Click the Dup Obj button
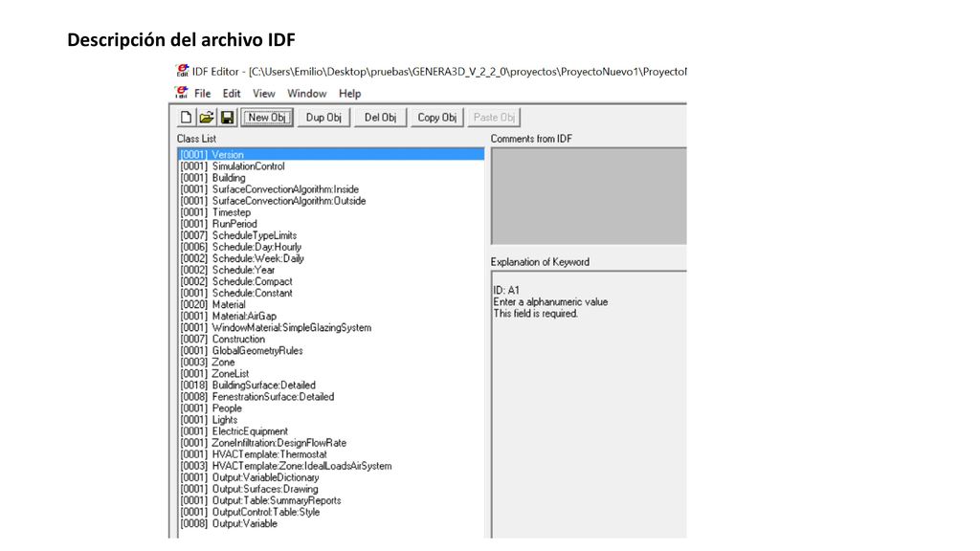 (x=323, y=118)
